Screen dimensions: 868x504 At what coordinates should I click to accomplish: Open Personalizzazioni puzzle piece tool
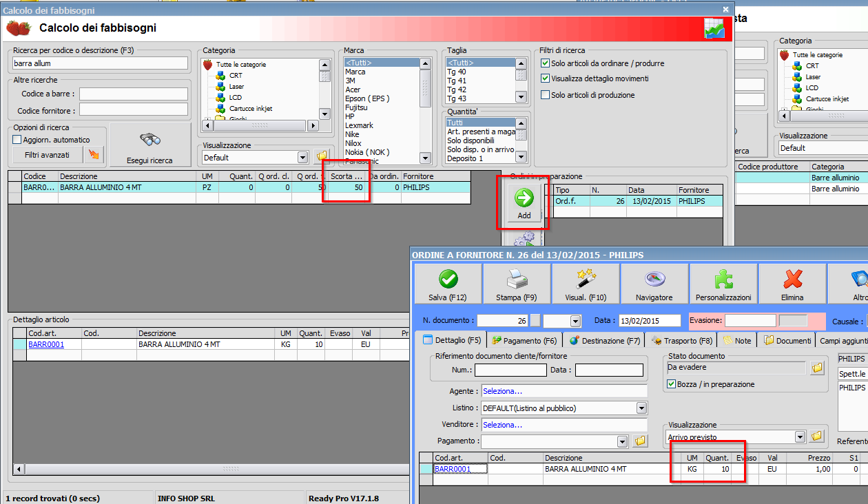tap(723, 284)
